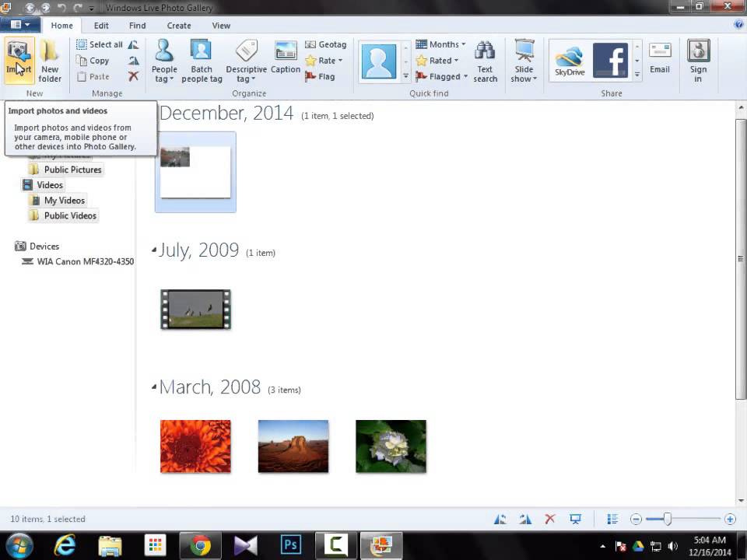Viewport: 747px width, 560px height.
Task: Rotate right from the status bar
Action: (525, 519)
